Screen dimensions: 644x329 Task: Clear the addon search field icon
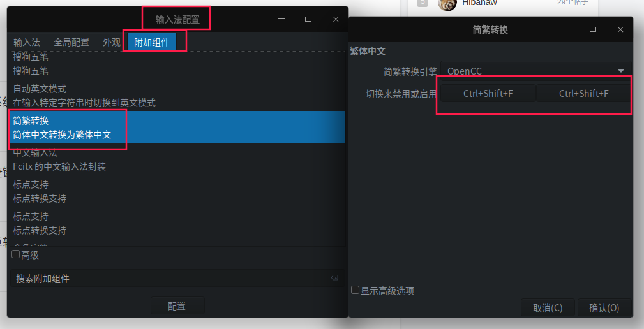coord(334,278)
